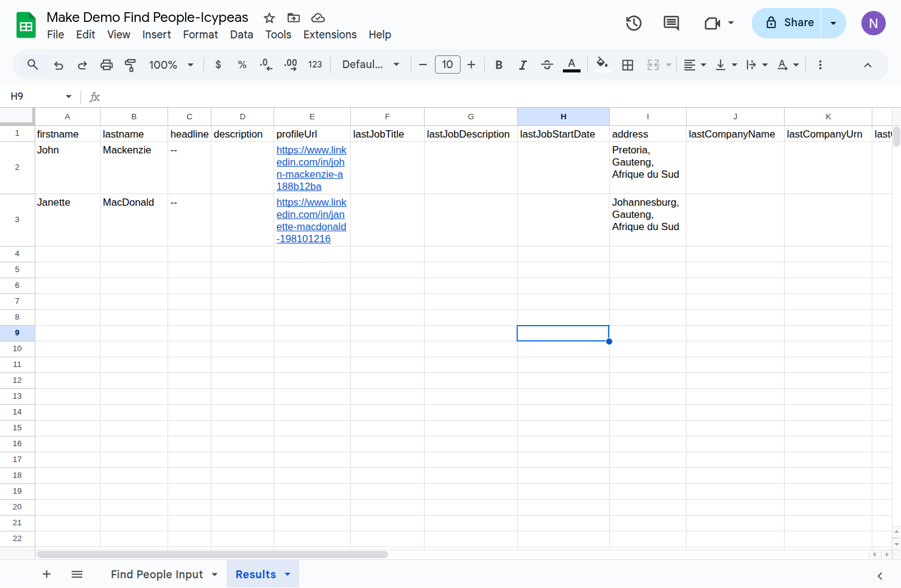
Task: Decrease decimal places icon
Action: (x=266, y=65)
